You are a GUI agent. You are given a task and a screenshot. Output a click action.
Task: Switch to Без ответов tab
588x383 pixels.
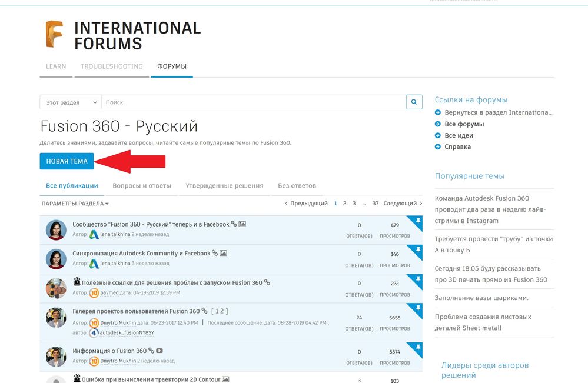click(x=297, y=185)
